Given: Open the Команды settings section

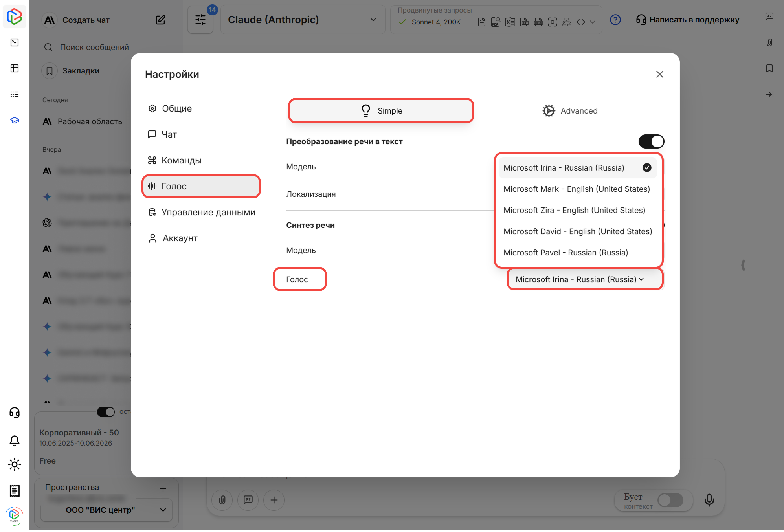Looking at the screenshot, I should (201, 160).
